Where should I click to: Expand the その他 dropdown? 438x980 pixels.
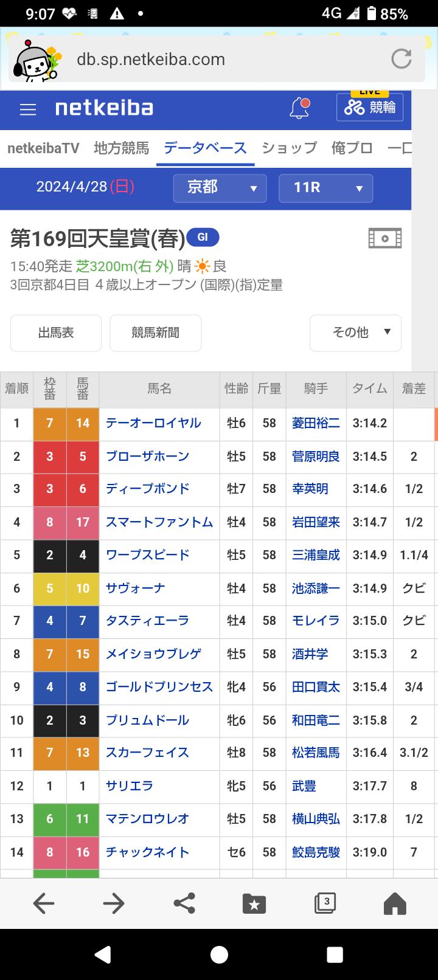pyautogui.click(x=355, y=333)
